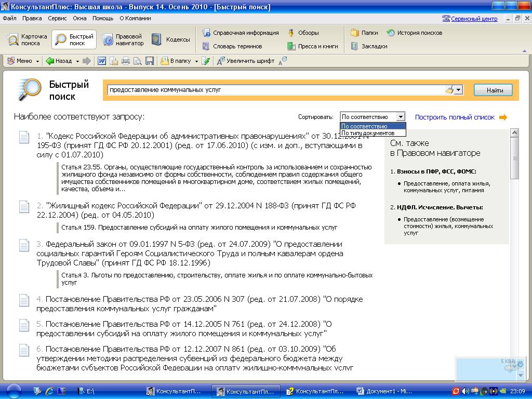Open Правовой навигатор
532x399 pixels.
click(x=123, y=39)
